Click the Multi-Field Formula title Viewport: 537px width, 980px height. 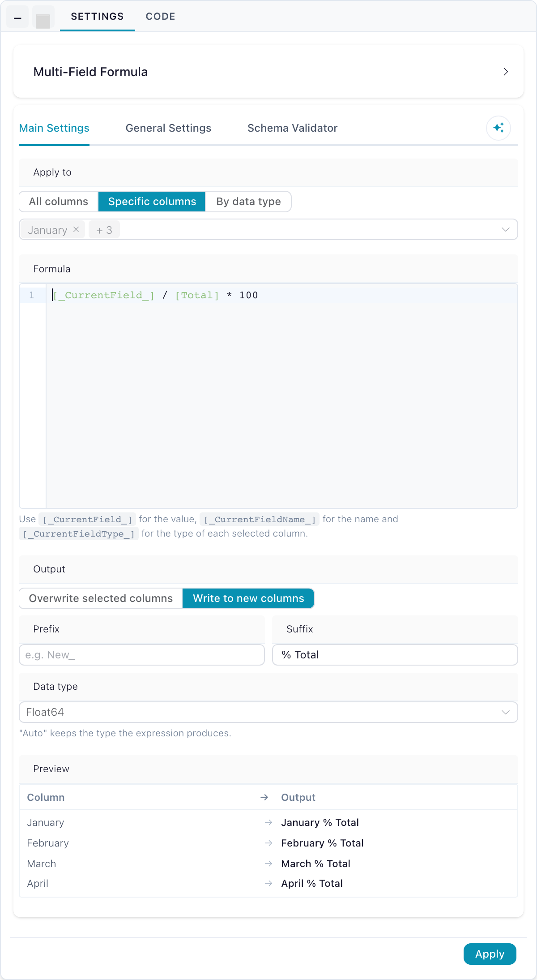pyautogui.click(x=90, y=72)
